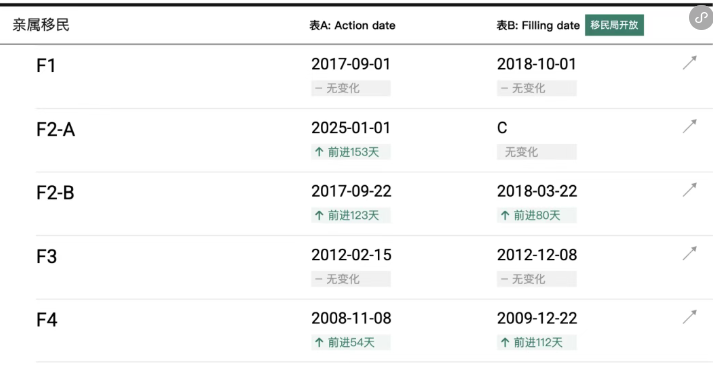Select F1's filing date 2018-10-01
Screen dimensions: 713x365
537,64
